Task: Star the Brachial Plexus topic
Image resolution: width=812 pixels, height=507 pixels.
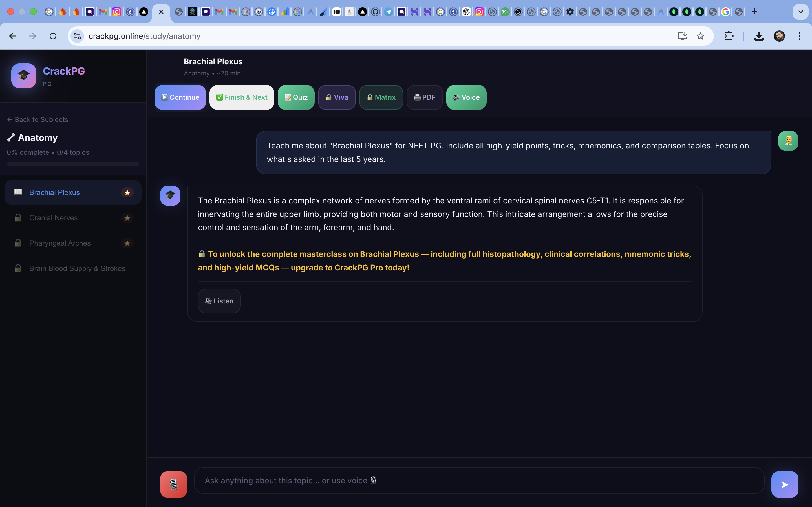Action: pyautogui.click(x=127, y=192)
